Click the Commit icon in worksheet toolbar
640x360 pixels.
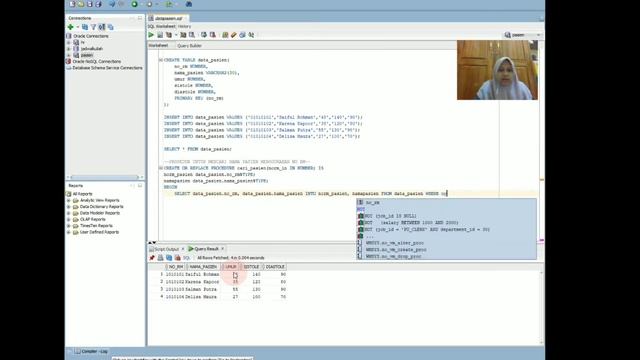click(204, 35)
